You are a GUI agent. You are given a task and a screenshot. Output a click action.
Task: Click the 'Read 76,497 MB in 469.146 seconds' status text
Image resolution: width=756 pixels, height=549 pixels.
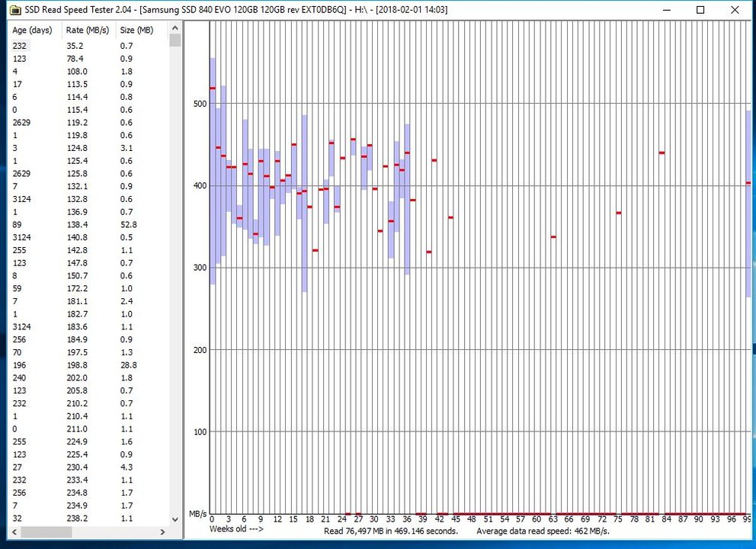coord(390,531)
